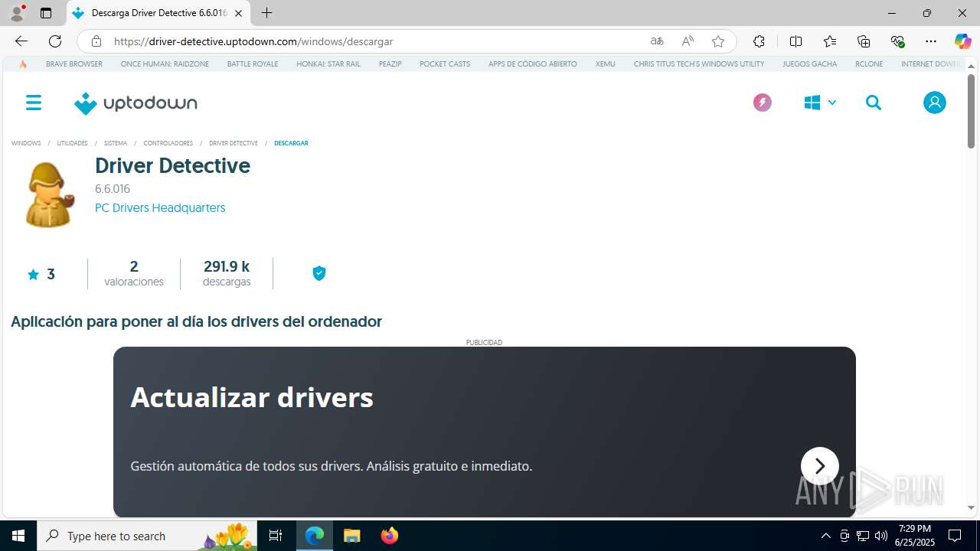Expand the Windows platform selector dropdown
Image resolution: width=980 pixels, height=551 pixels.
(x=820, y=103)
